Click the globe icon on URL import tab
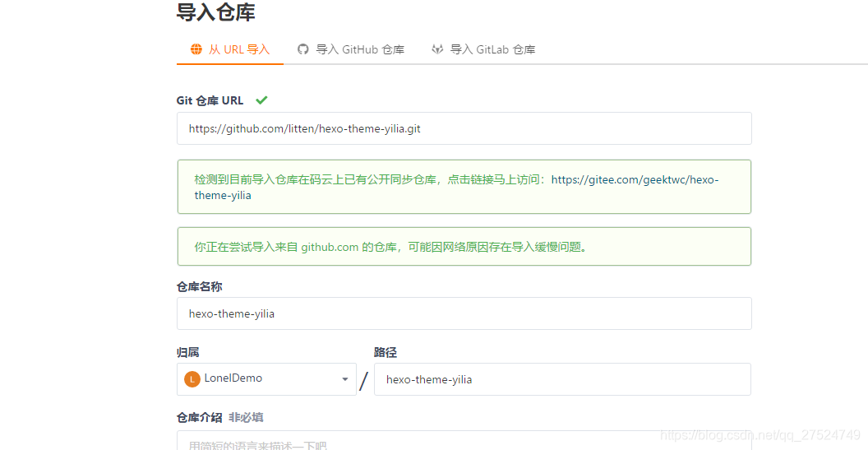This screenshot has width=868, height=450. (x=196, y=49)
